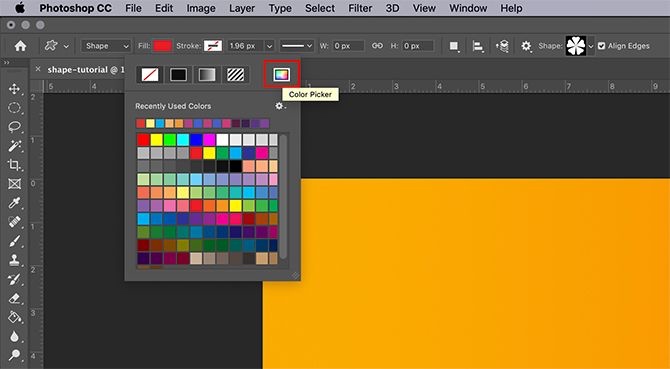Open the Shape tool mode dropdown
The width and height of the screenshot is (670, 369).
pos(106,46)
